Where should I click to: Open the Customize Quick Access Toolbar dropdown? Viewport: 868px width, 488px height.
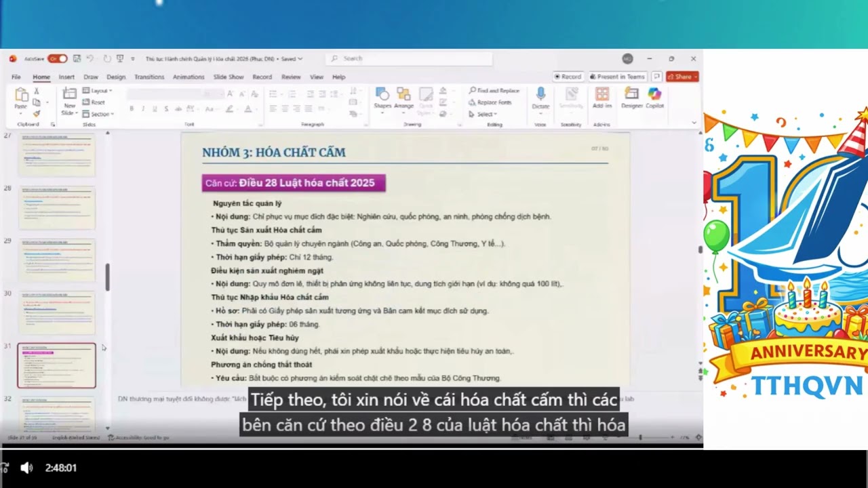[x=133, y=59]
